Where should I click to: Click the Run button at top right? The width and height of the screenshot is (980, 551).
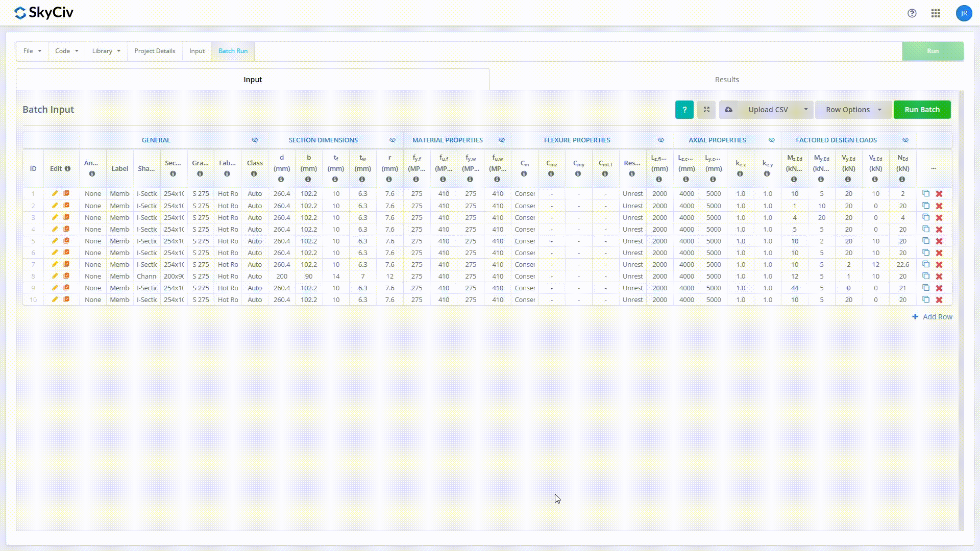click(x=933, y=51)
